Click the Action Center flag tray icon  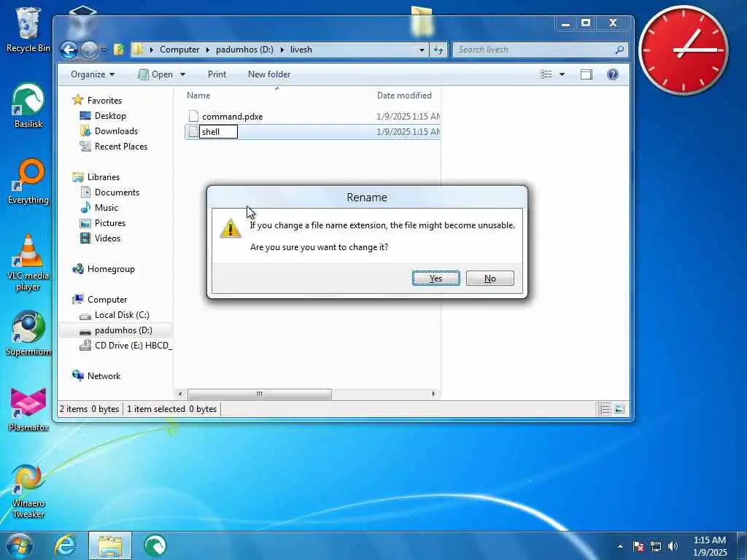pos(638,546)
